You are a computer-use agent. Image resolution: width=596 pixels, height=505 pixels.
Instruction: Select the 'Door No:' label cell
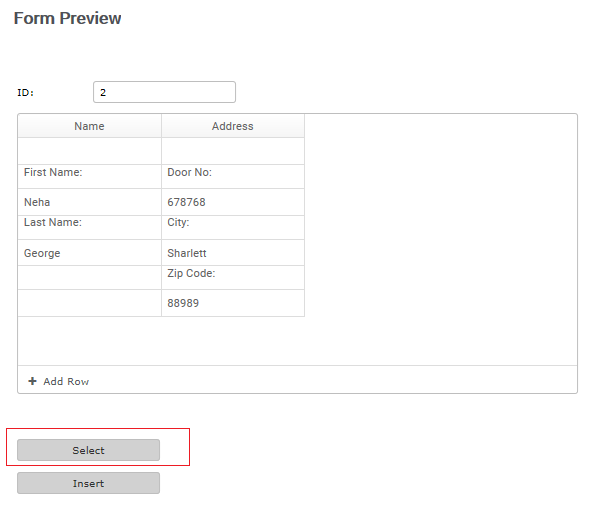[x=233, y=177]
